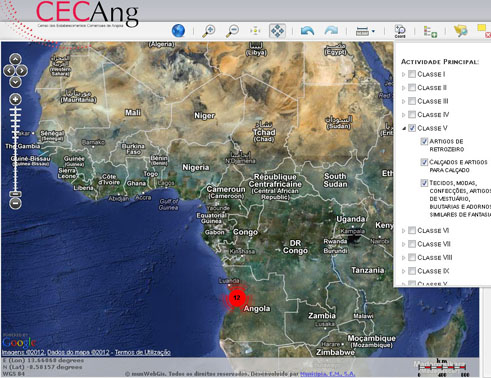The height and width of the screenshot is (378, 491).
Task: Select the Classe IX tree item
Action: 433,271
